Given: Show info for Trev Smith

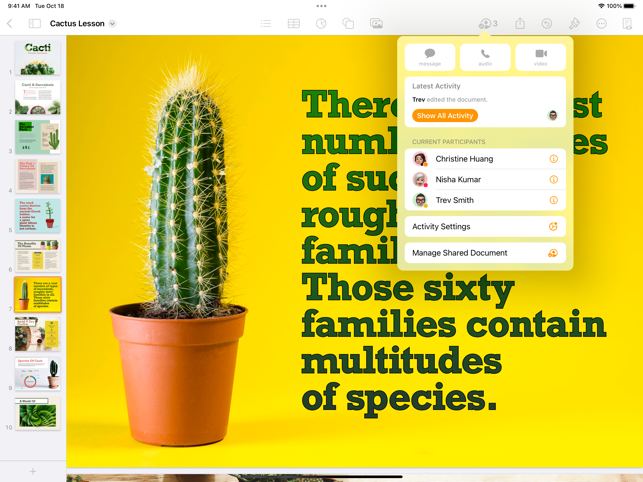Looking at the screenshot, I should coord(553,200).
